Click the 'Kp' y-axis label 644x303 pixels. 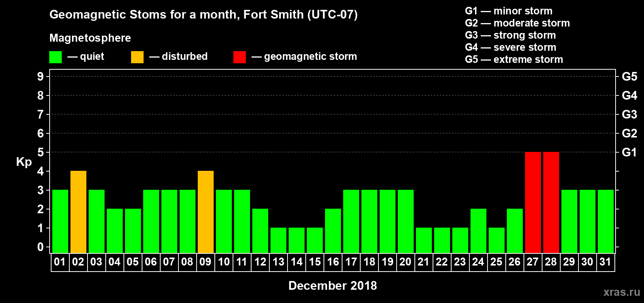click(24, 162)
